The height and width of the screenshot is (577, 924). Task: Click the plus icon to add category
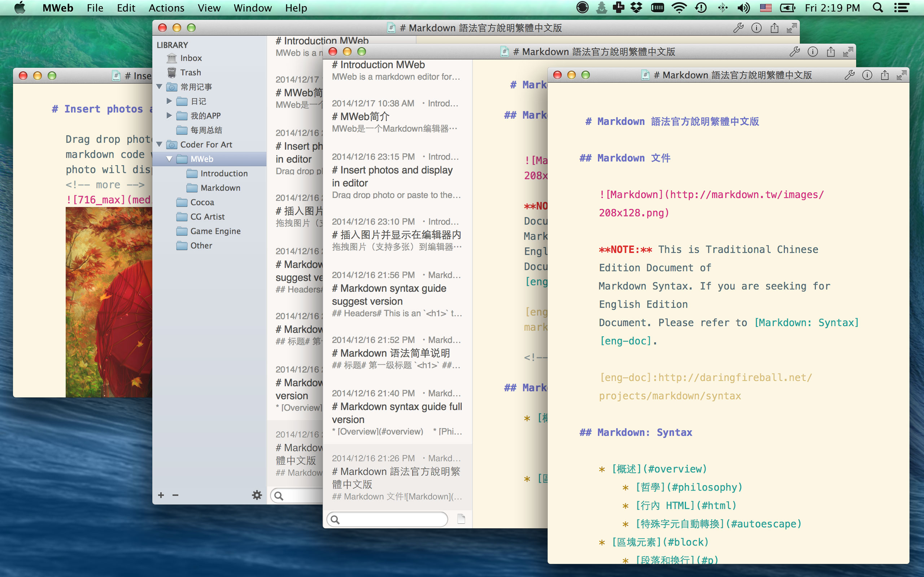[161, 495]
